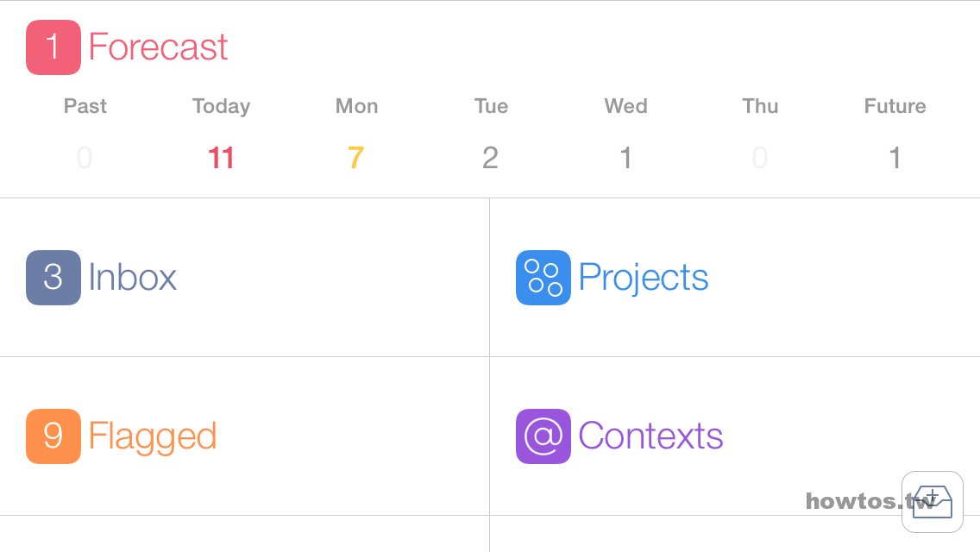Open the red Forecast badge icon
Image resolution: width=980 pixels, height=552 pixels.
[x=53, y=47]
